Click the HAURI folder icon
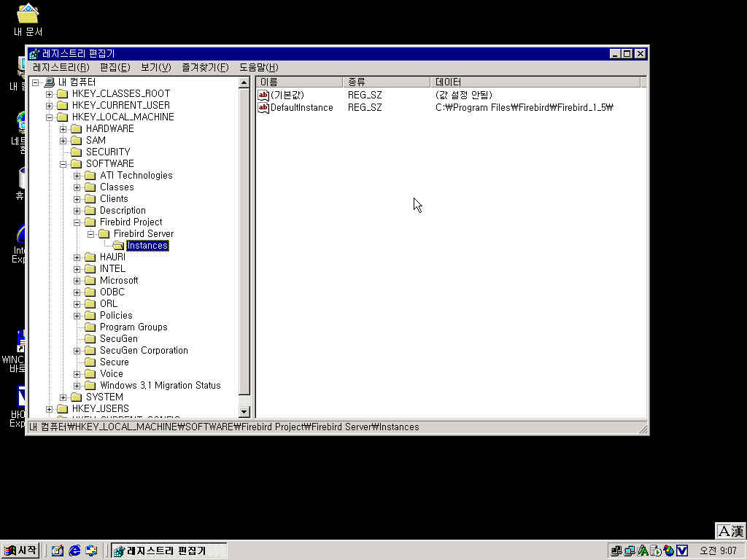 [90, 257]
